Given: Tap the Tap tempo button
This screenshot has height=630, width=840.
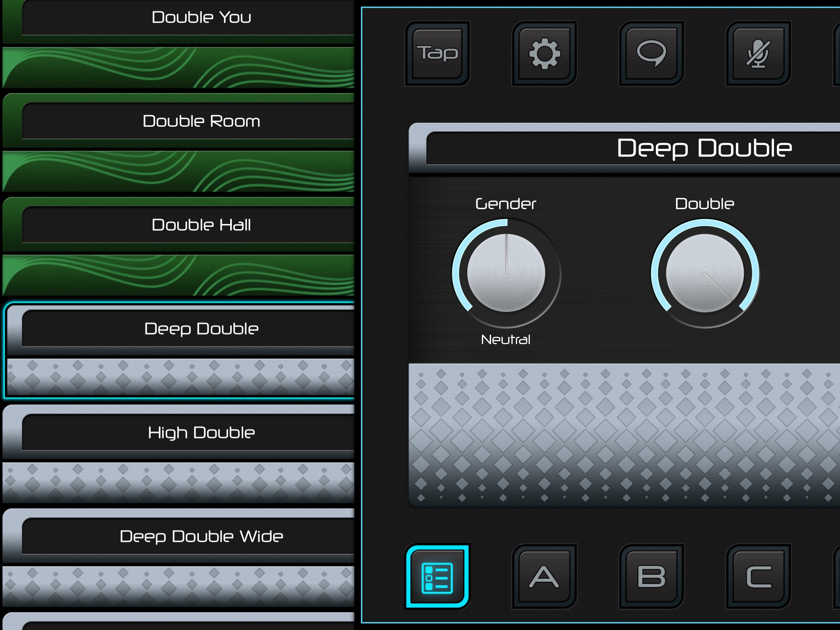Looking at the screenshot, I should coord(437,53).
